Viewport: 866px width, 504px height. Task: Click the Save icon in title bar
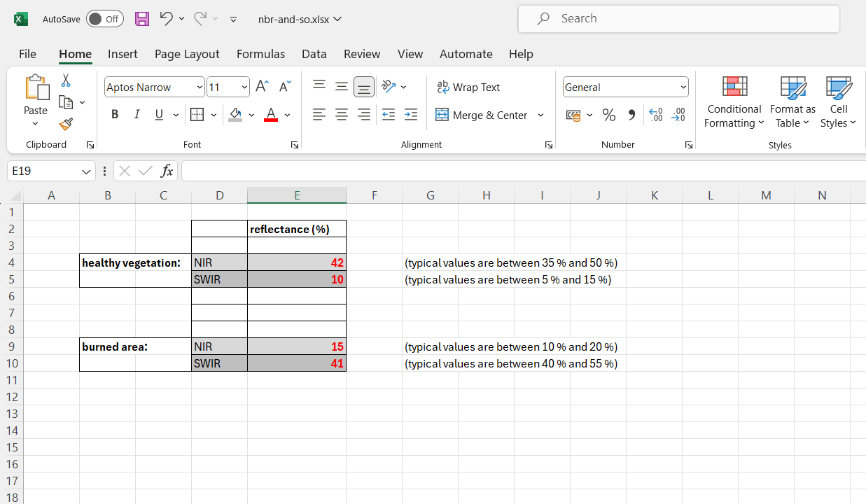coord(142,19)
